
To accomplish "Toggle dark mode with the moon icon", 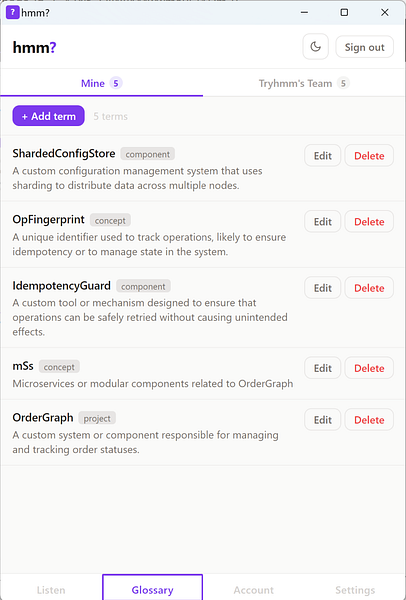I will coord(315,47).
